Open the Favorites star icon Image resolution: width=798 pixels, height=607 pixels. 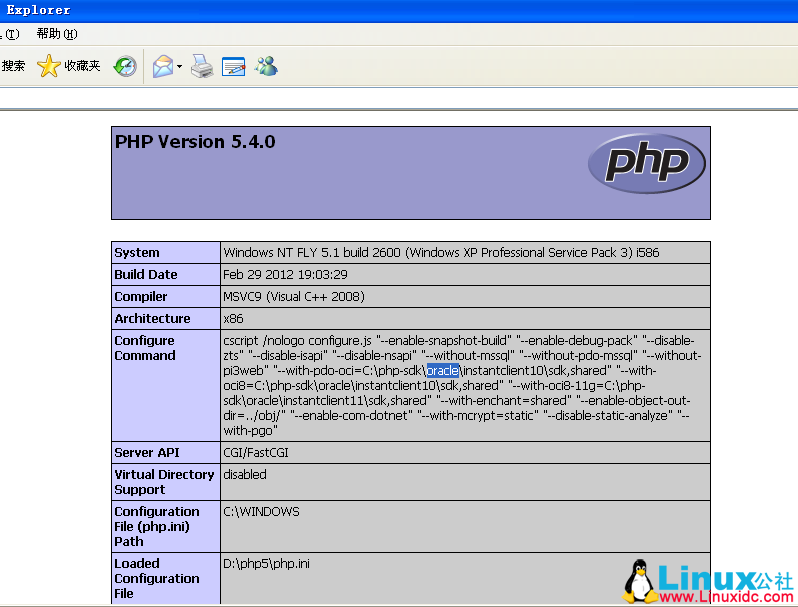(x=49, y=66)
